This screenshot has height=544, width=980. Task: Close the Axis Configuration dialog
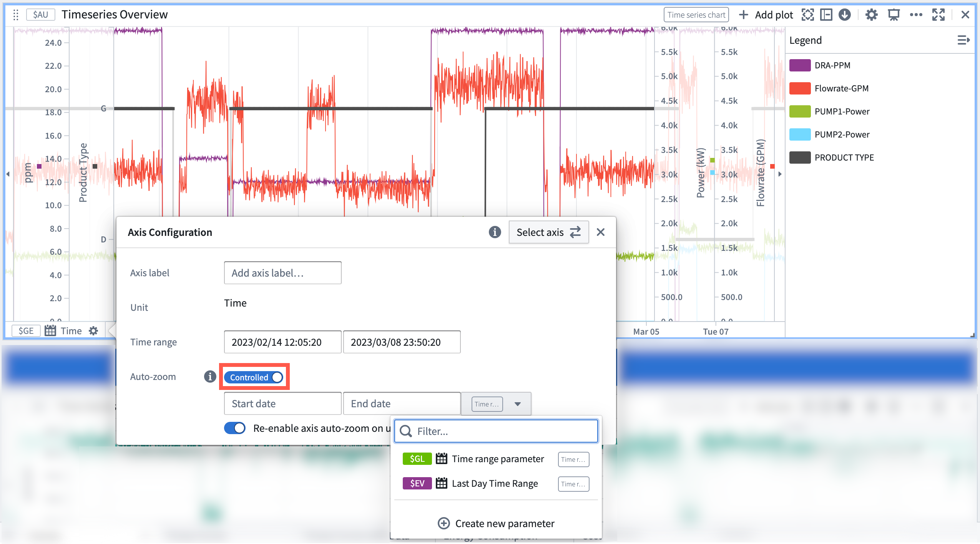click(x=601, y=232)
